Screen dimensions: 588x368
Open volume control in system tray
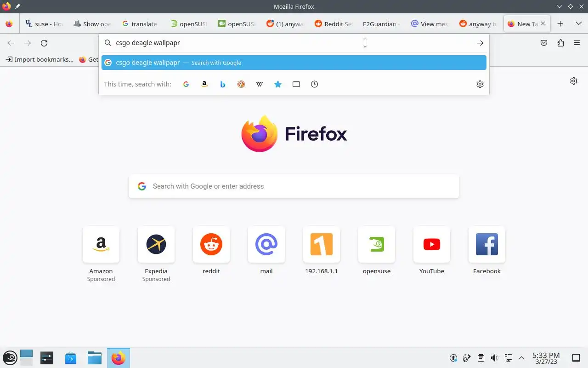[x=495, y=358]
